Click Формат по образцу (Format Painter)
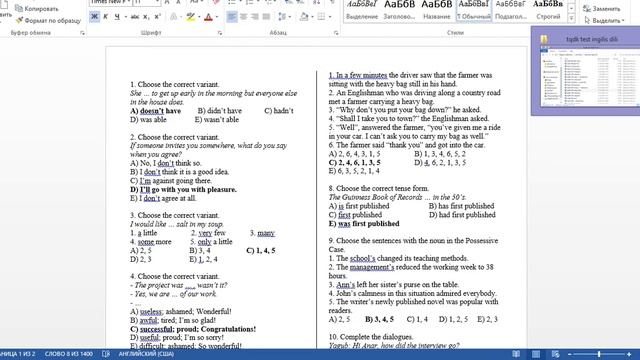 [x=48, y=20]
